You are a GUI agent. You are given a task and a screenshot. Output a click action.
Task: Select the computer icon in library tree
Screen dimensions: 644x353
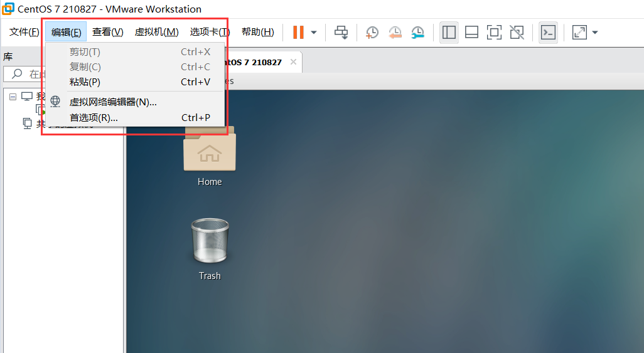[x=27, y=97]
